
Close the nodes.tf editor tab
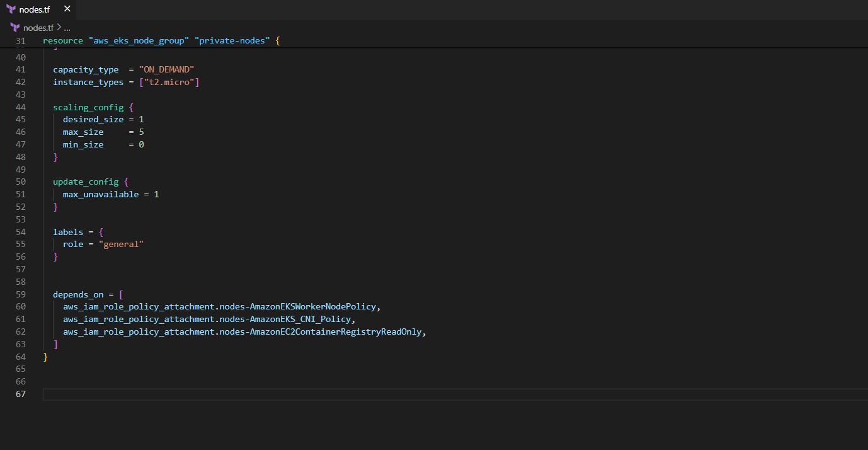point(67,9)
